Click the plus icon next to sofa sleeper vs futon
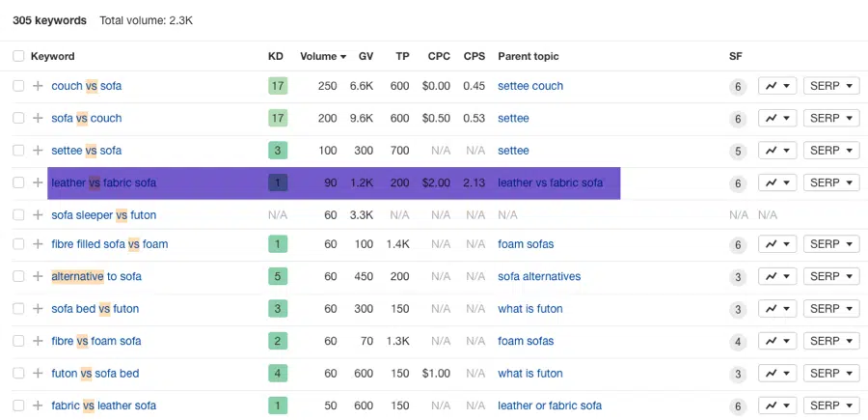Screen dimensions: 868x420 [38, 215]
